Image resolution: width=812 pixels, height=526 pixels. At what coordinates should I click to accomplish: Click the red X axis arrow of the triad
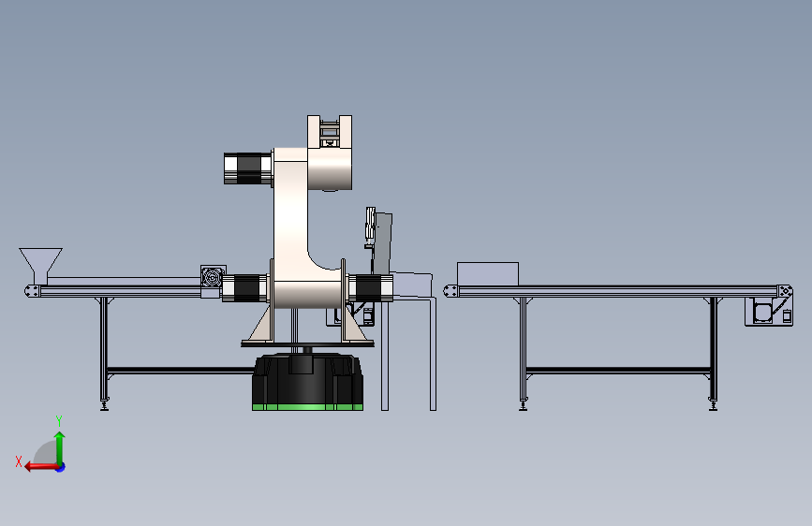(x=41, y=467)
